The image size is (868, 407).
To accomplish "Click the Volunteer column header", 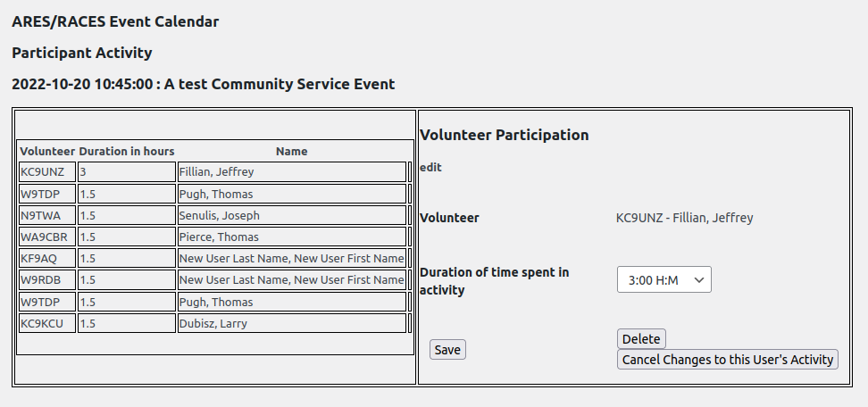I will click(47, 152).
